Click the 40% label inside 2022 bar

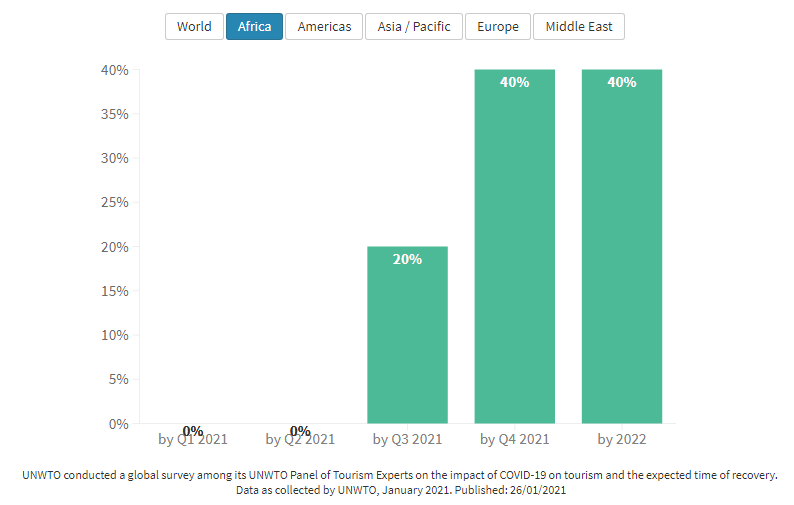click(621, 82)
